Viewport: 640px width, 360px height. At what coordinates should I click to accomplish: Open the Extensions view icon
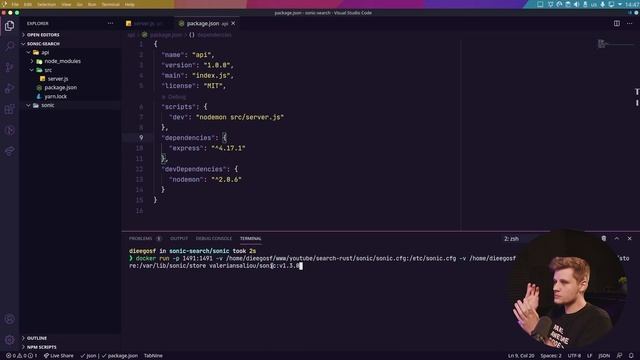click(9, 109)
